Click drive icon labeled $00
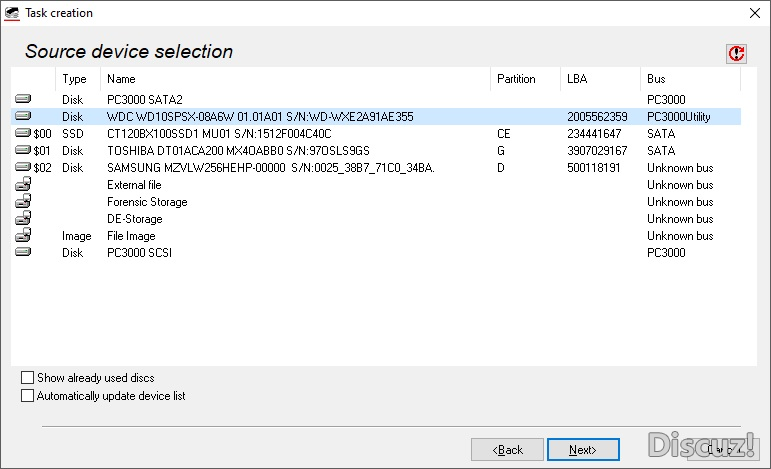The height and width of the screenshot is (469, 771). tap(23, 133)
